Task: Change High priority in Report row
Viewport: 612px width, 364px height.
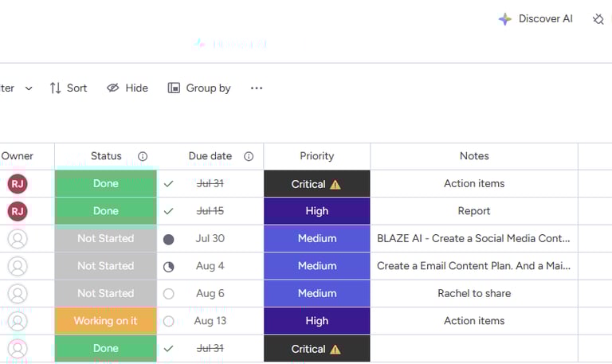Action: click(317, 211)
